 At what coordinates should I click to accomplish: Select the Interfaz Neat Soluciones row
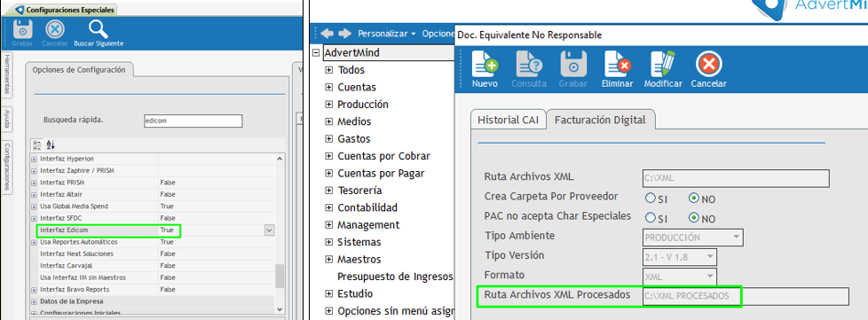pyautogui.click(x=153, y=254)
